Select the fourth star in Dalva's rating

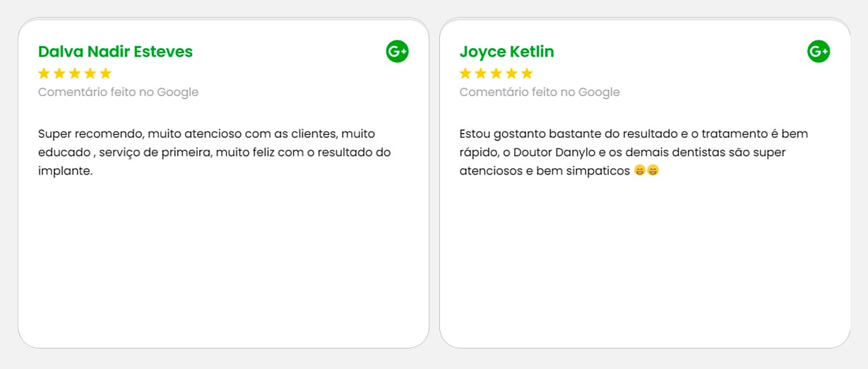90,74
